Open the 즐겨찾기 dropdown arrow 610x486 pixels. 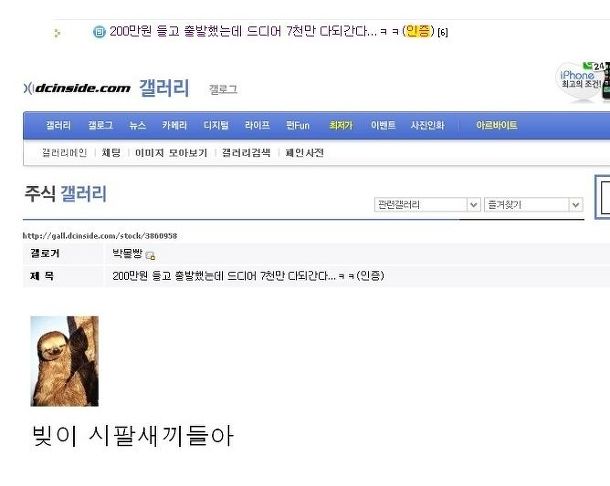[575, 205]
